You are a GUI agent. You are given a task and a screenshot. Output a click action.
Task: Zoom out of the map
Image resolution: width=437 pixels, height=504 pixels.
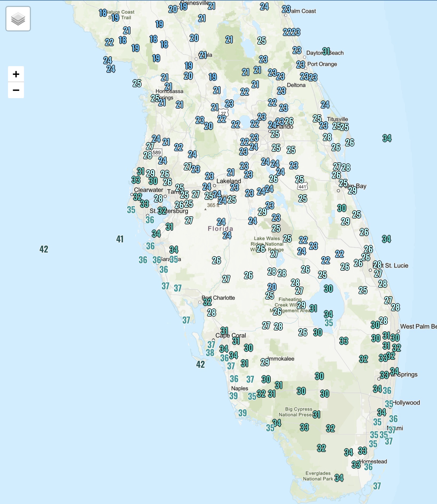16,90
